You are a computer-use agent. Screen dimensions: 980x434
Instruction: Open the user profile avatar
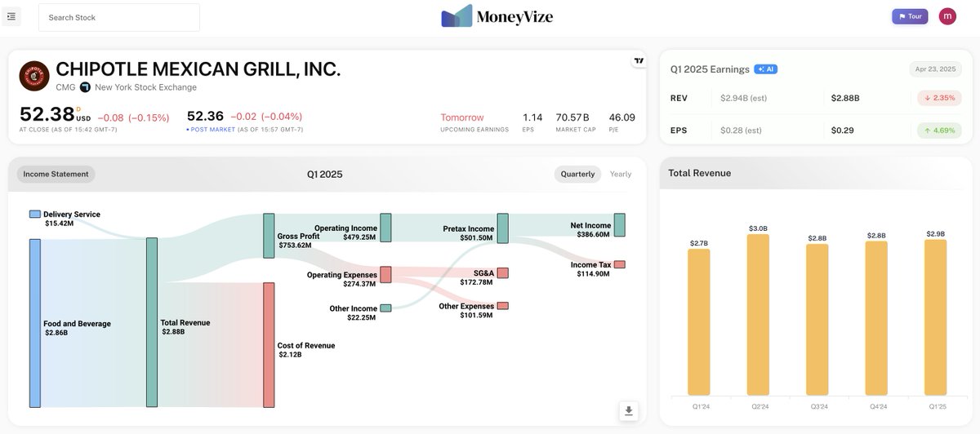click(947, 16)
